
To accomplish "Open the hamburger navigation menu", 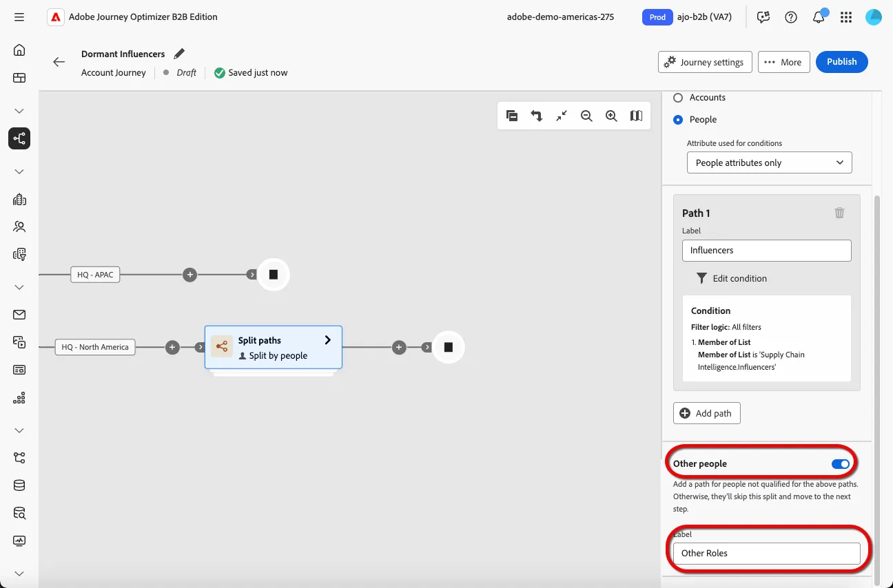I will point(19,17).
